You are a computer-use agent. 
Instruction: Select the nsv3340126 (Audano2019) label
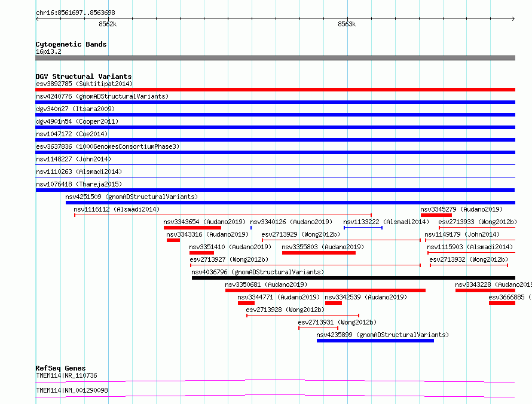coord(291,222)
